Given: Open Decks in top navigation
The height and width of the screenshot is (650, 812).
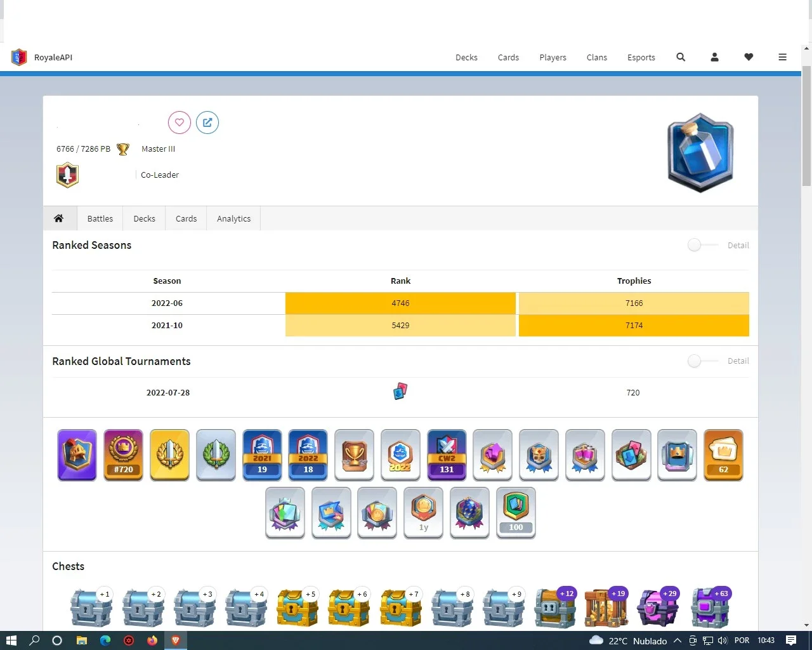Looking at the screenshot, I should [x=466, y=57].
